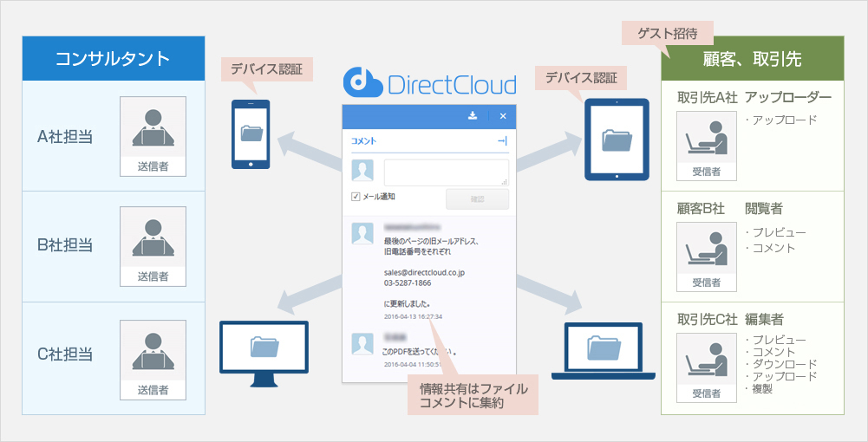Select the smartphone folder device icon

251,133
